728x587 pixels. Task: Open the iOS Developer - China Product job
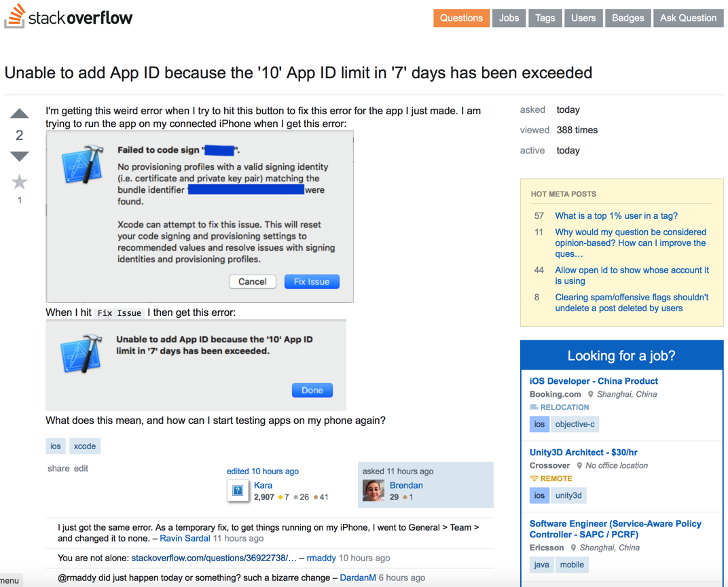(x=594, y=381)
